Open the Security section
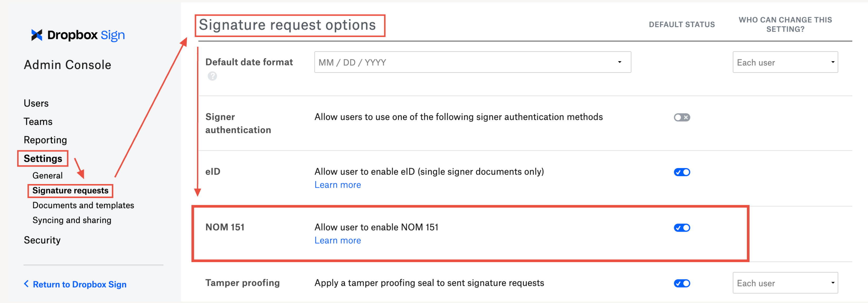Screen dimensions: 868x303 [x=42, y=240]
